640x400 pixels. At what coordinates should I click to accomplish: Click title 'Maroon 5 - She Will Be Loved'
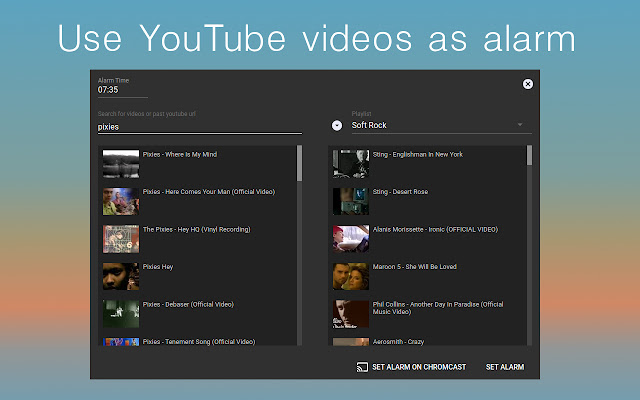(414, 267)
